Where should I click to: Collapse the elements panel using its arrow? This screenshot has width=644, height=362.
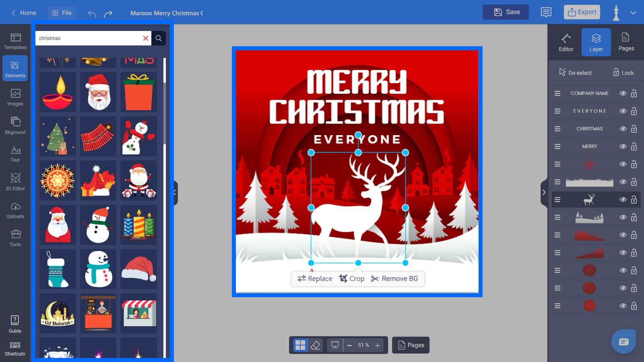point(174,193)
